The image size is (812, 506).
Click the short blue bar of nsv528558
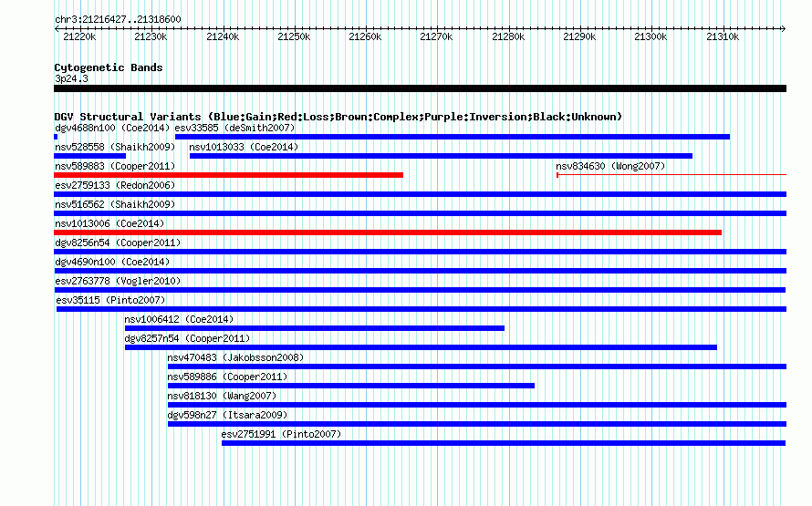[x=90, y=156]
